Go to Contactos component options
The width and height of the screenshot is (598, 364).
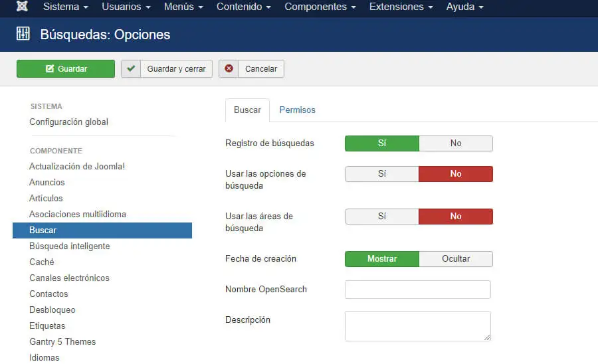[49, 294]
